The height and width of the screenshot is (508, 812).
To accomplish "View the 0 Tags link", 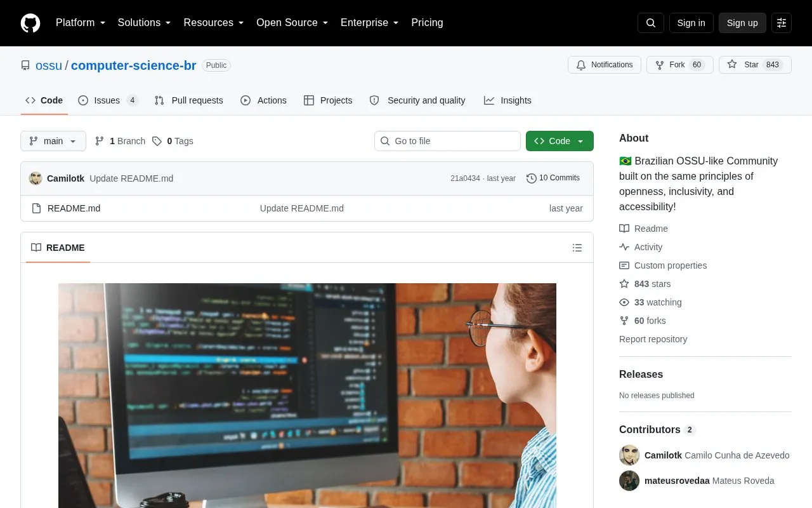I will (173, 141).
